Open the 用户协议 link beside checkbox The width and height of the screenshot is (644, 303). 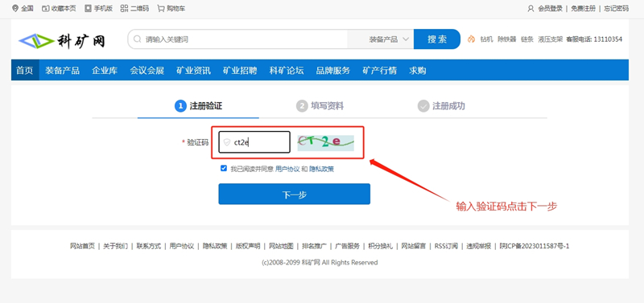[287, 169]
